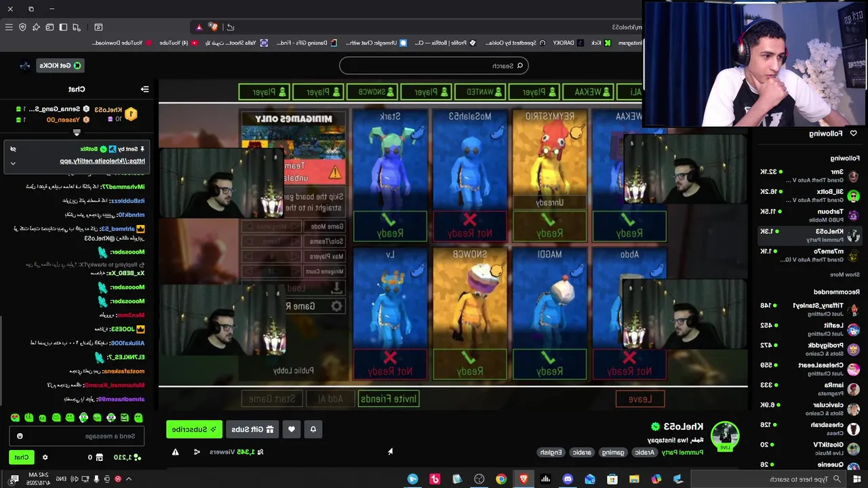The width and height of the screenshot is (868, 488).
Task: Open recommended channel chessbrah
Action: pyautogui.click(x=810, y=428)
